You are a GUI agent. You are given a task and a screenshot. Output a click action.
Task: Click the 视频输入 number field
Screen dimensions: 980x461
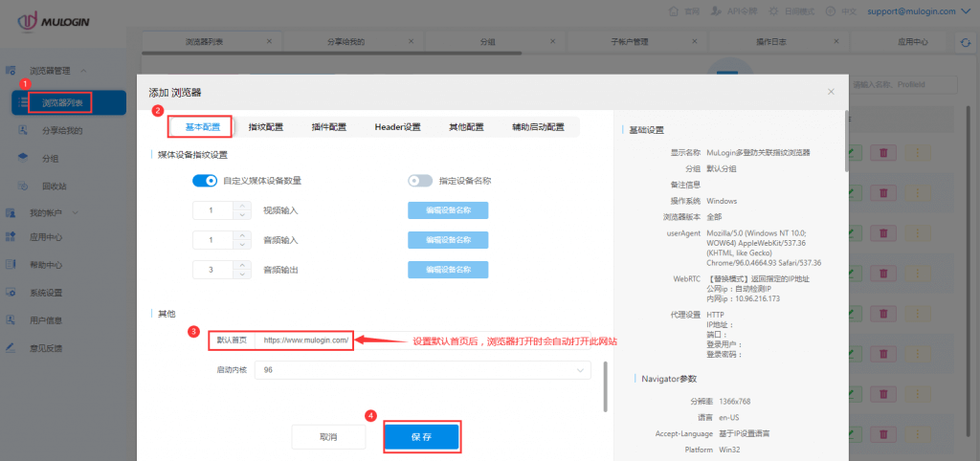[213, 210]
